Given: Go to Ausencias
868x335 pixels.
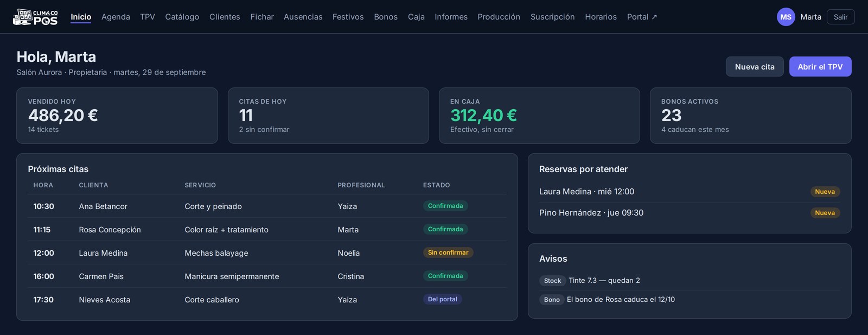Looking at the screenshot, I should (x=303, y=17).
